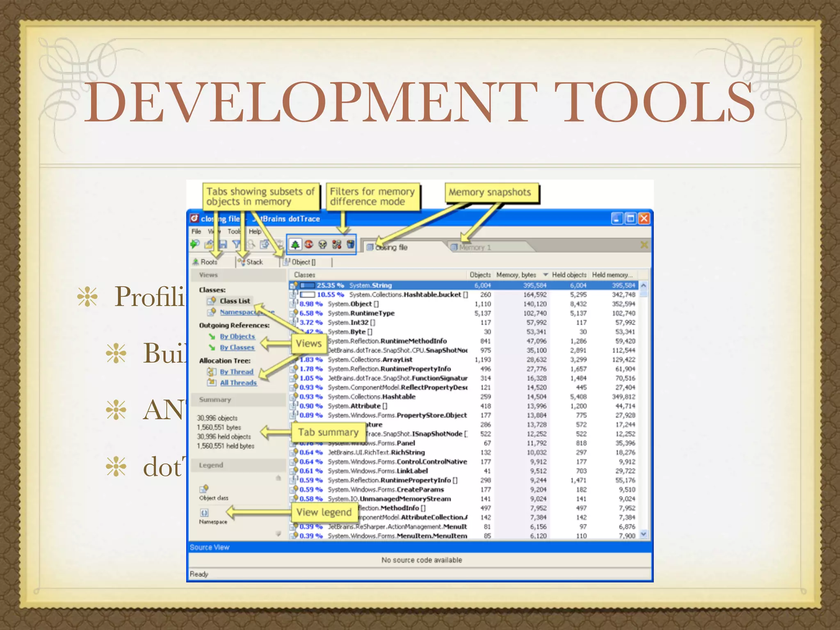
Task: Select the JetBrains.UI.RichText.RichString row
Action: click(x=463, y=452)
